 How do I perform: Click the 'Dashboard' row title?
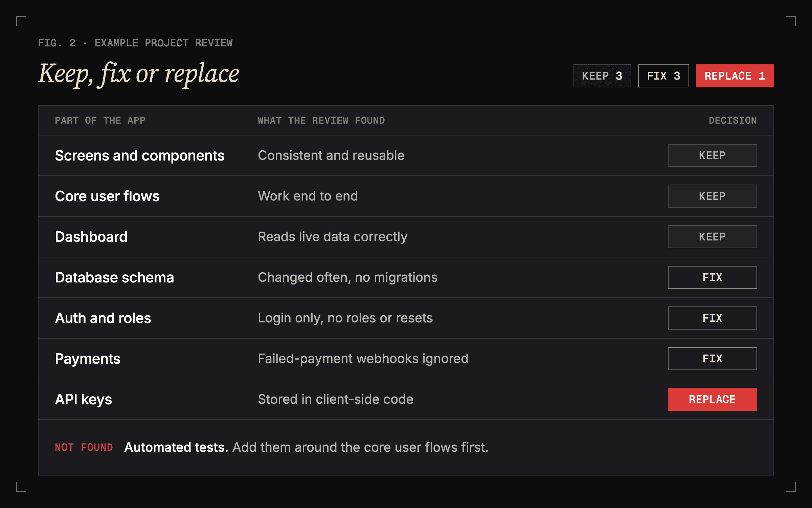[91, 237]
